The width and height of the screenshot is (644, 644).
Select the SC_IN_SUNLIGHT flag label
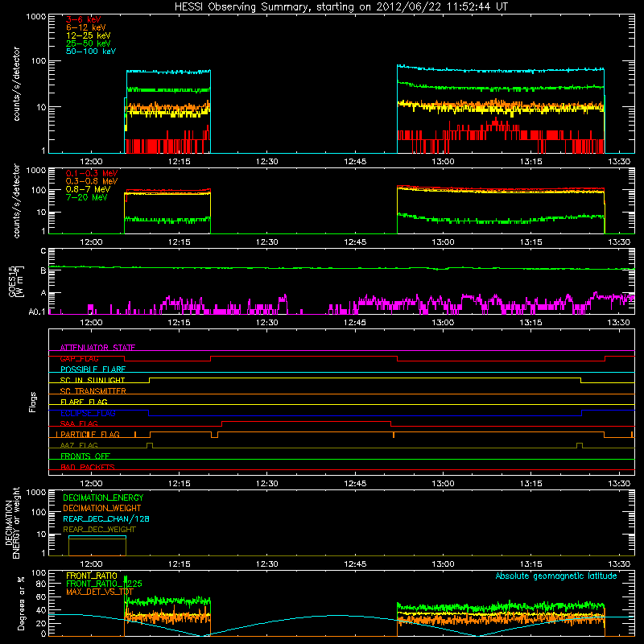[x=93, y=380]
